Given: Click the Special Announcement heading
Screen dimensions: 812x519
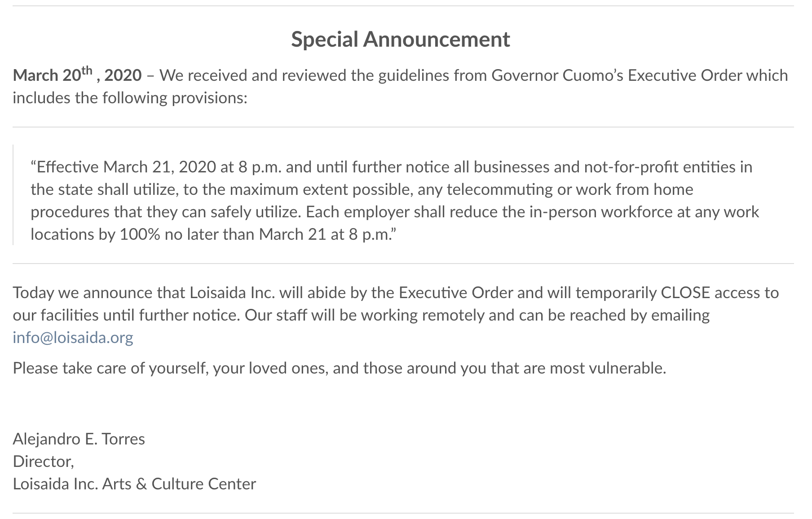Looking at the screenshot, I should [400, 40].
